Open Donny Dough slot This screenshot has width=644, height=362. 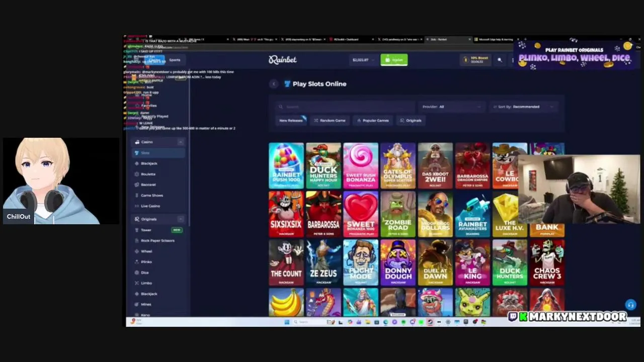point(398,262)
